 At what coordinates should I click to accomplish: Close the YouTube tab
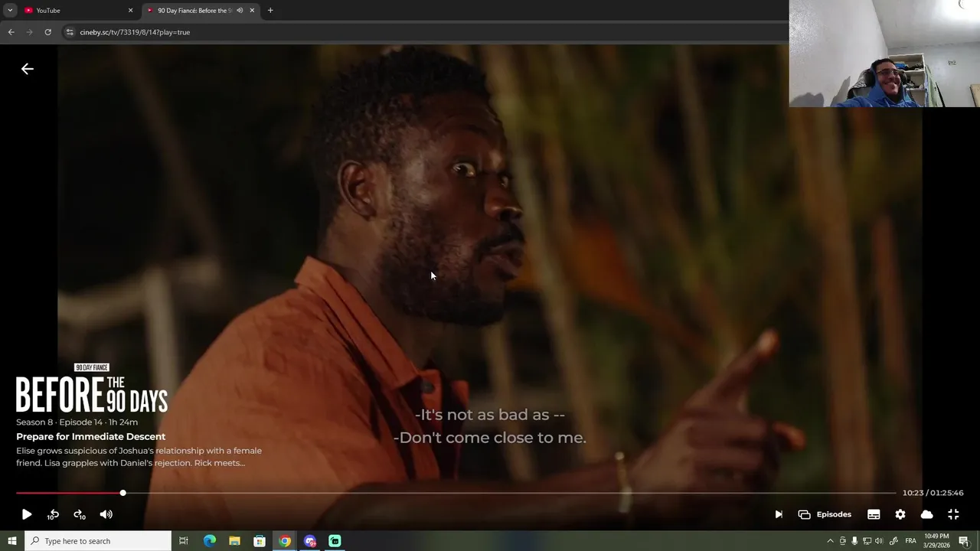130,11
